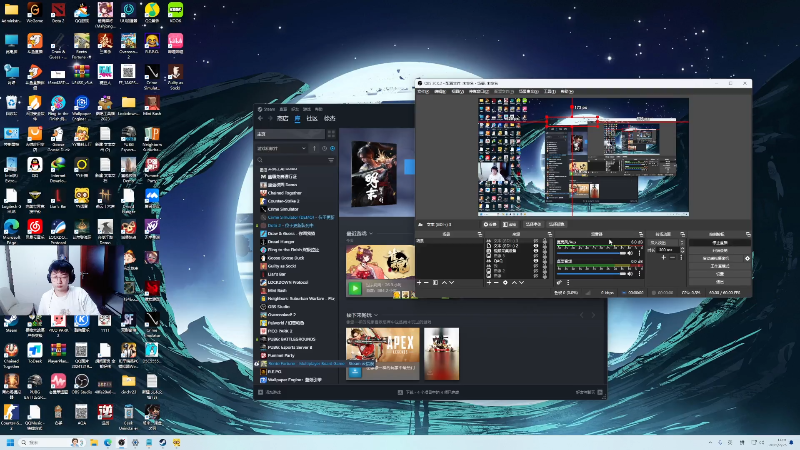Open OBS Studio desktop shortcut

[x=81, y=382]
